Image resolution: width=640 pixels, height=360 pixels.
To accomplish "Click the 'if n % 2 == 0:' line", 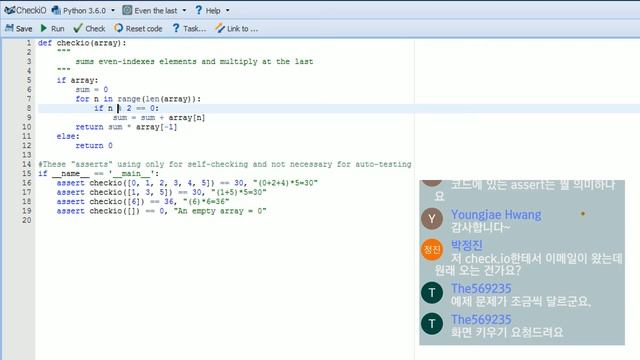I will tap(127, 108).
